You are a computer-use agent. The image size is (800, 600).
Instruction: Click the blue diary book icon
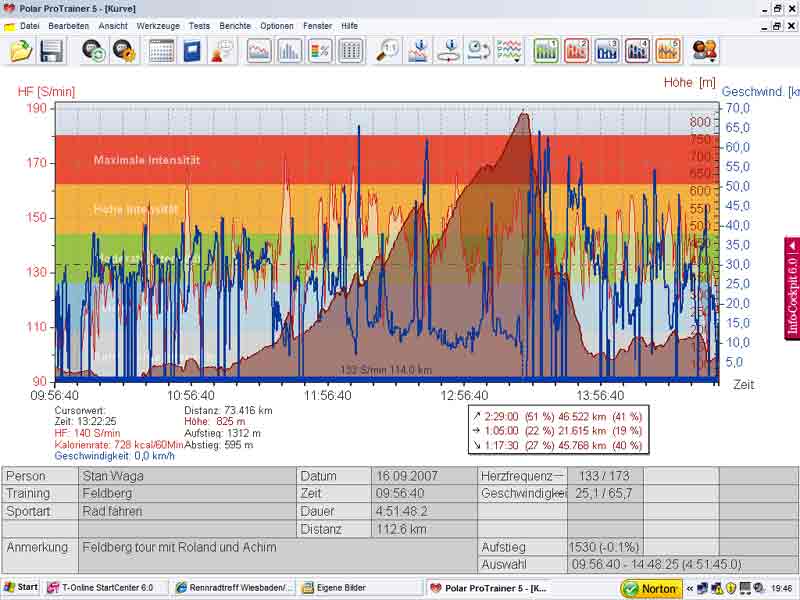point(191,50)
